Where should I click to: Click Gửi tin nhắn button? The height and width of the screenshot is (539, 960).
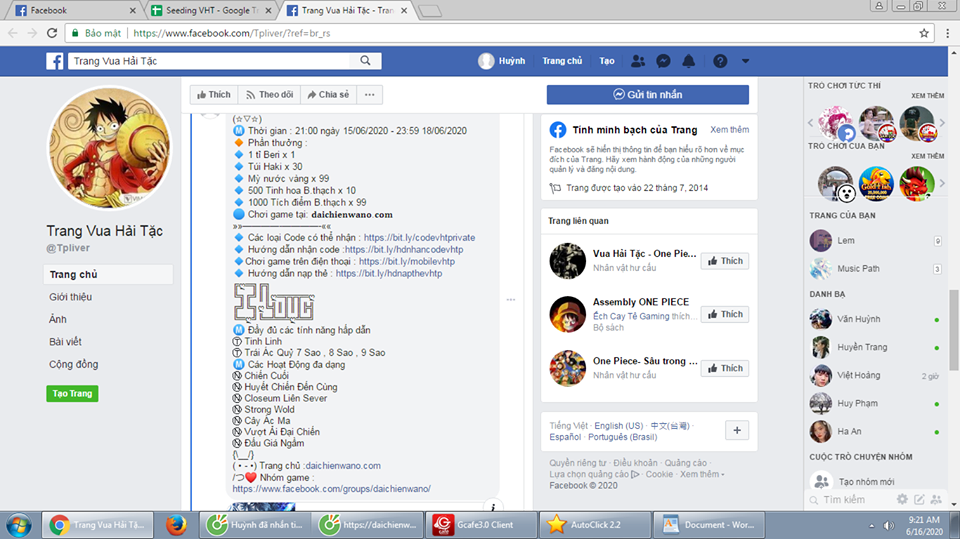tap(648, 94)
